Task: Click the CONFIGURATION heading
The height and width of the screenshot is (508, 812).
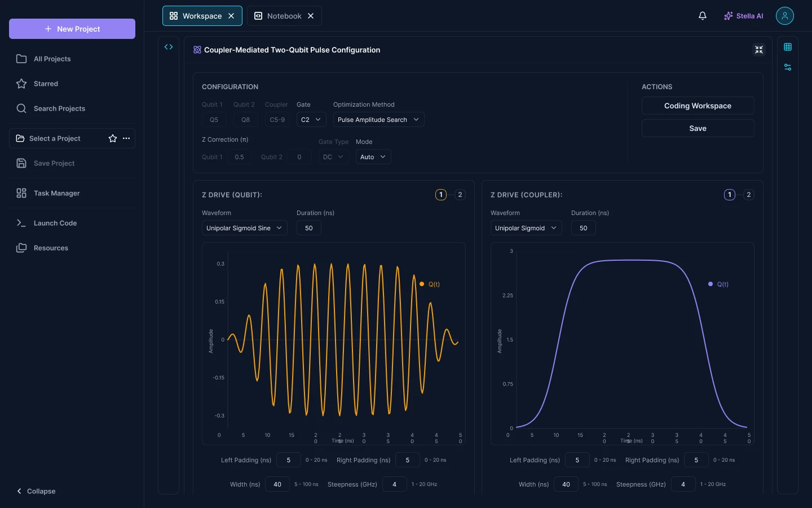Action: tap(230, 87)
